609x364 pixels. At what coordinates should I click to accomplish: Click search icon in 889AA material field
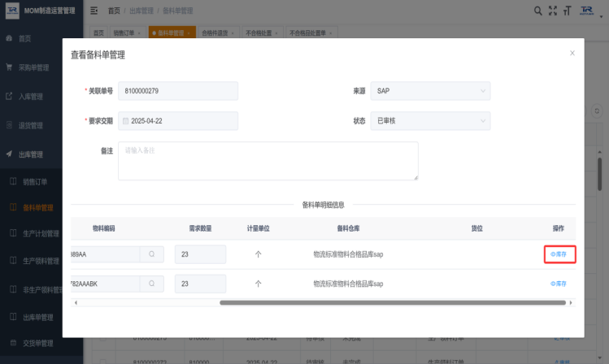(x=151, y=254)
